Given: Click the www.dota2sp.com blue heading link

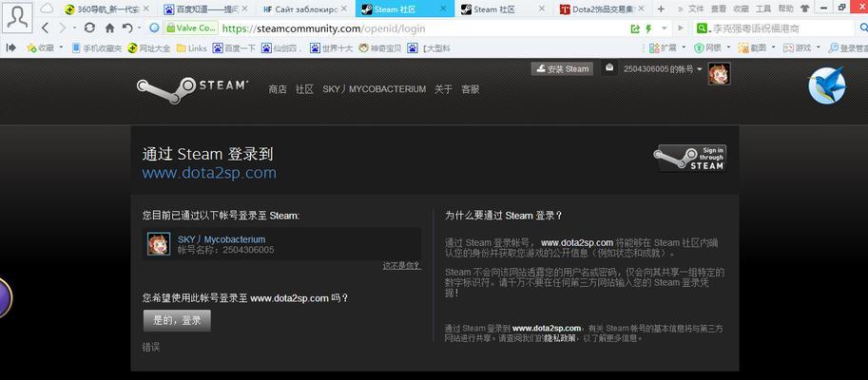Looking at the screenshot, I should click(209, 173).
